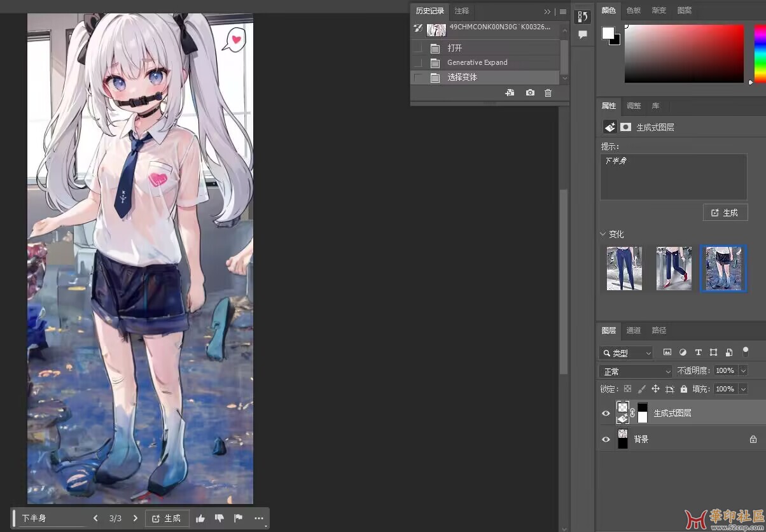Lock position move icon
766x532 pixels.
point(655,389)
